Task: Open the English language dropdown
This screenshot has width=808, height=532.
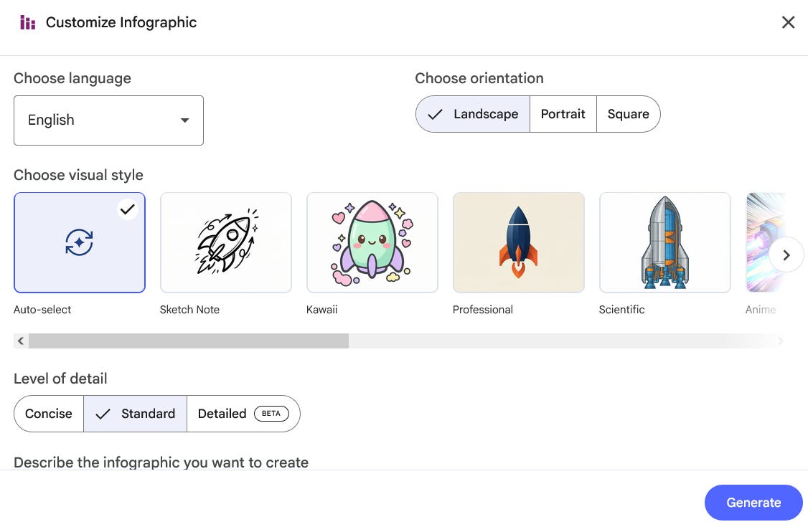Action: 109,120
